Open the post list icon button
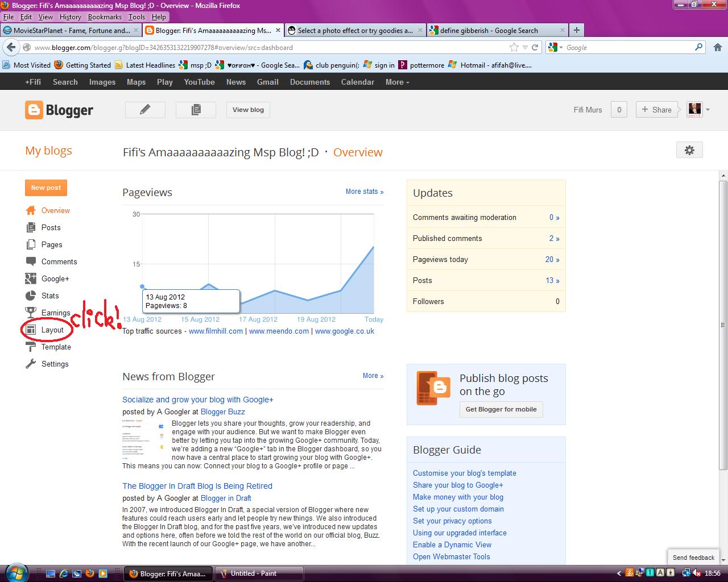Screen dimensions: 728x582 [196, 110]
